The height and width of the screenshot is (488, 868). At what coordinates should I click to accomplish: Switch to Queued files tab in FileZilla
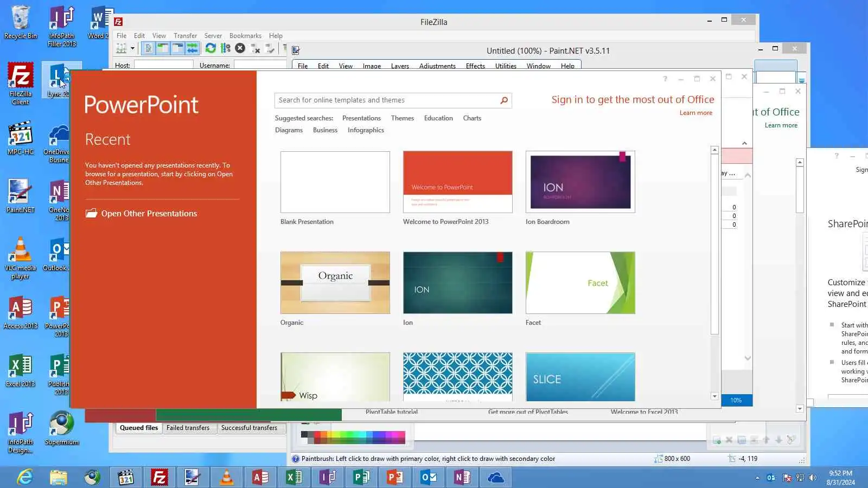click(139, 428)
